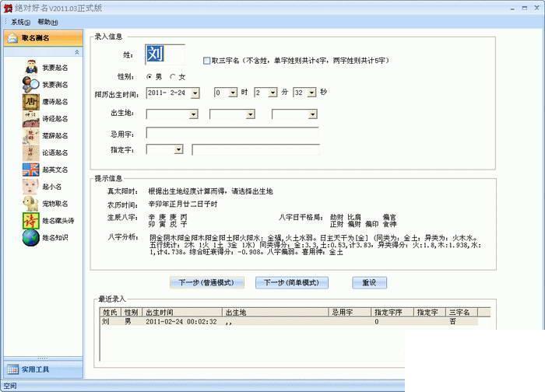Select the 女 gender radio button

point(172,77)
